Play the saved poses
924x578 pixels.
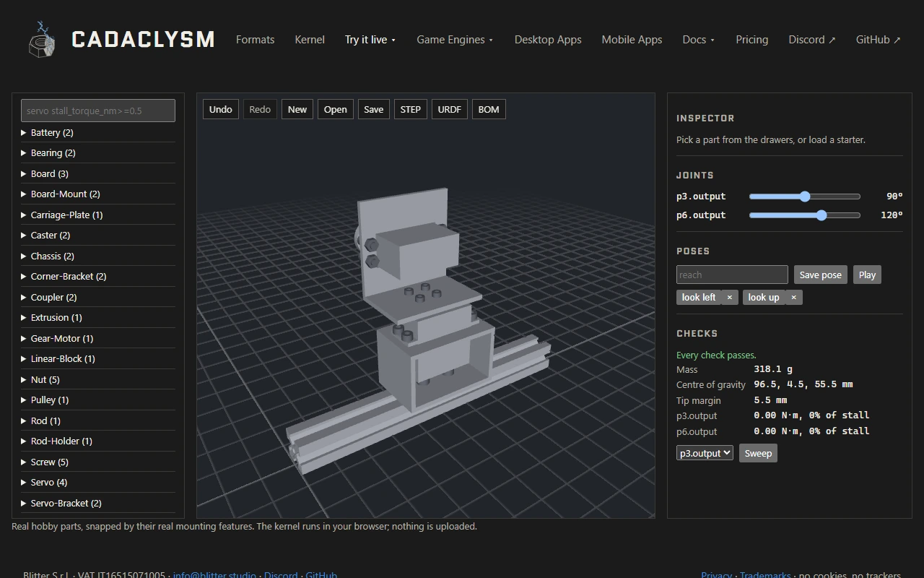867,275
